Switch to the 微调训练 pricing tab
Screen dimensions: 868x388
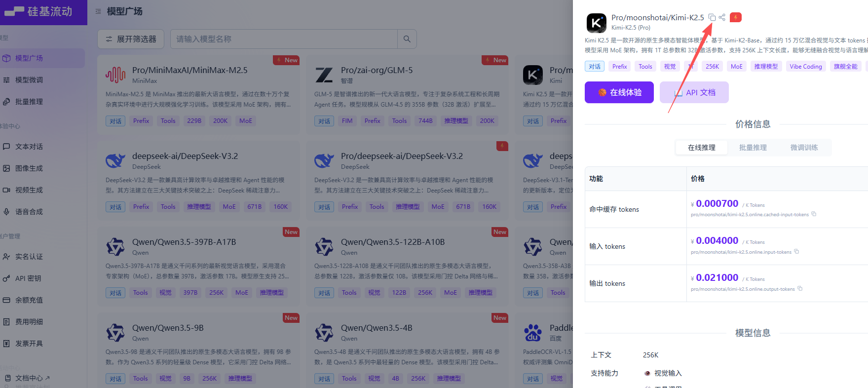(x=804, y=148)
